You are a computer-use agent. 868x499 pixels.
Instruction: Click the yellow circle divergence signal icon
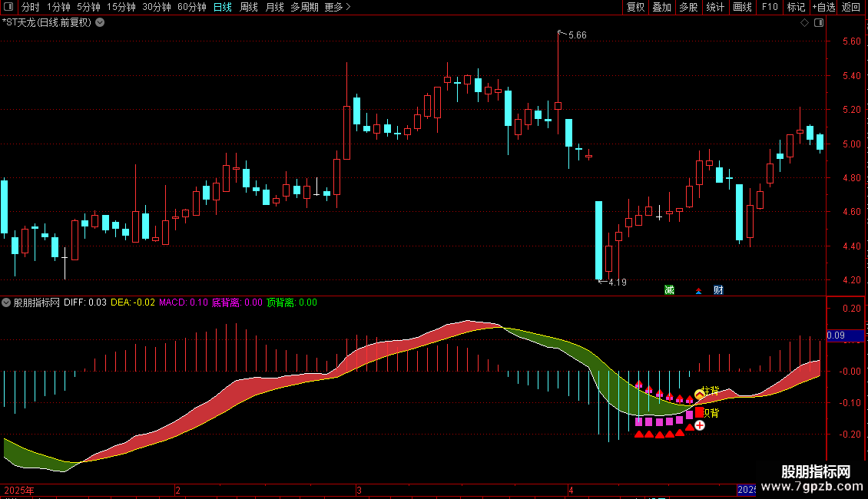pos(700,395)
